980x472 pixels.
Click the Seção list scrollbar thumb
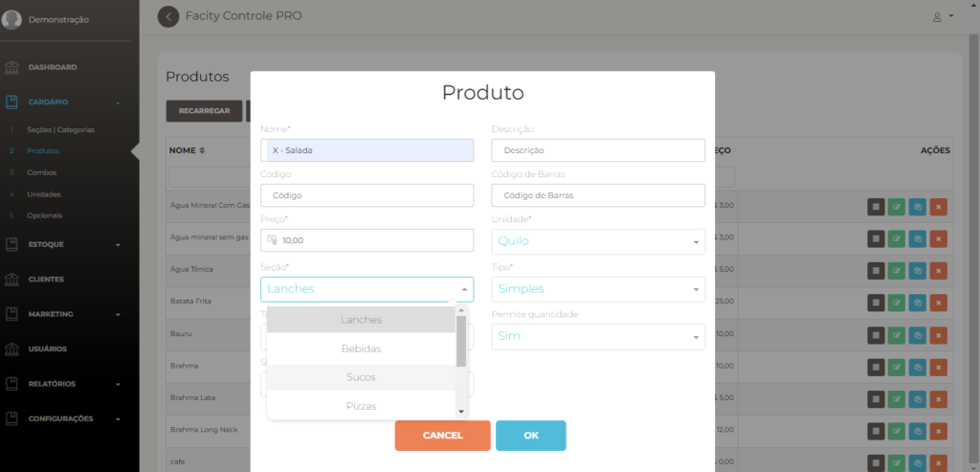point(461,342)
